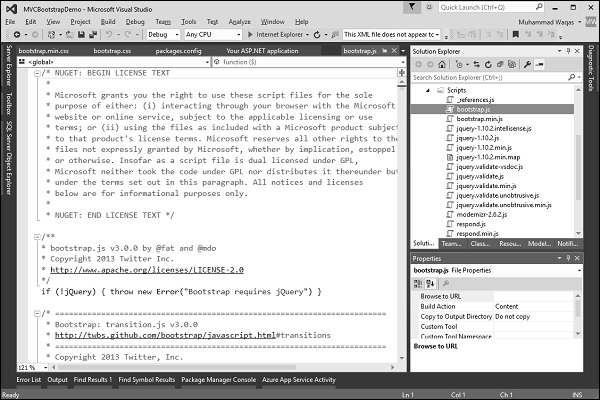The image size is (600, 400).
Task: Open the Build menu
Action: coord(108,22)
